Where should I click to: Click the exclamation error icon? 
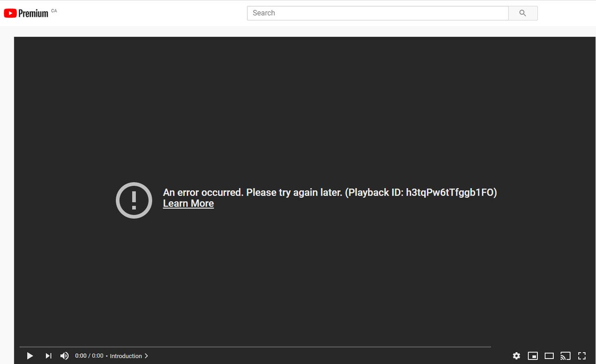pos(134,200)
